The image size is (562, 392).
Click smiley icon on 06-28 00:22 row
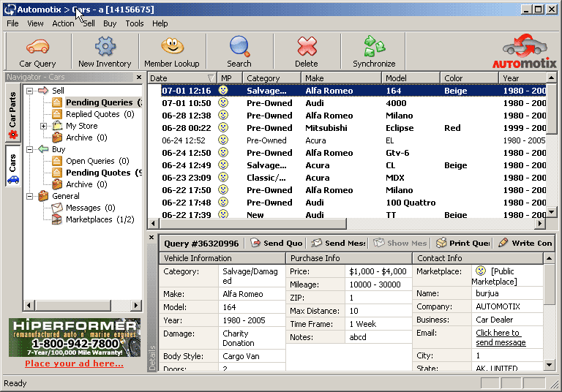[x=223, y=128]
